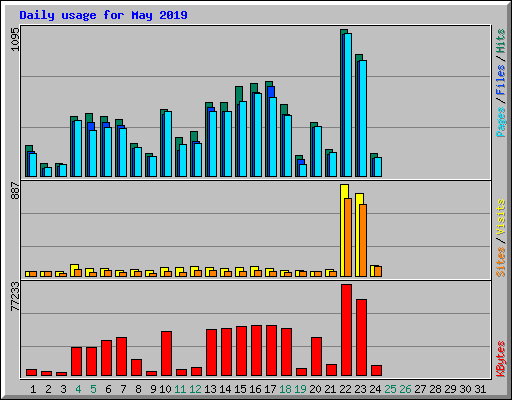This screenshot has height=400, width=512.
Task: Click green weekend day 12 label
Action: click(x=195, y=389)
